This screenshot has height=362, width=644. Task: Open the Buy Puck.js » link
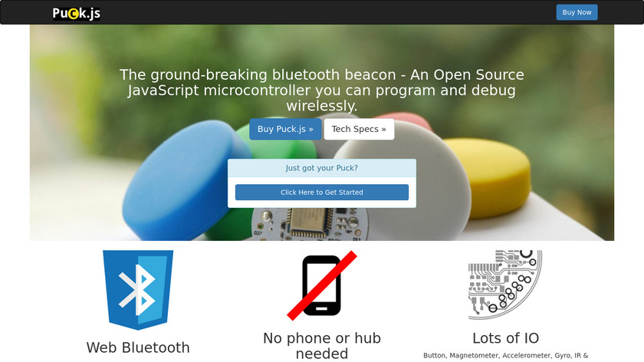(285, 129)
